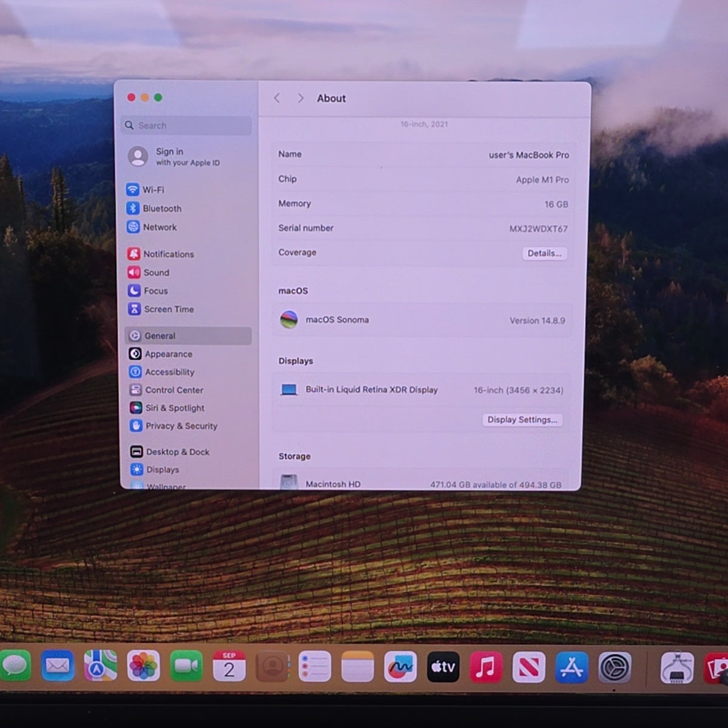Open Screen Time settings in sidebar
Image resolution: width=728 pixels, height=728 pixels.
point(161,309)
